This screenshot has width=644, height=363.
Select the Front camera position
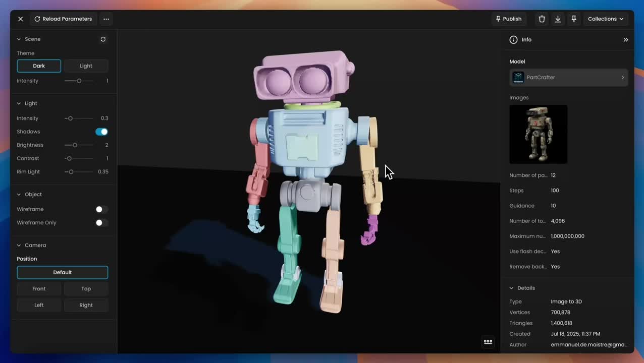pos(39,289)
